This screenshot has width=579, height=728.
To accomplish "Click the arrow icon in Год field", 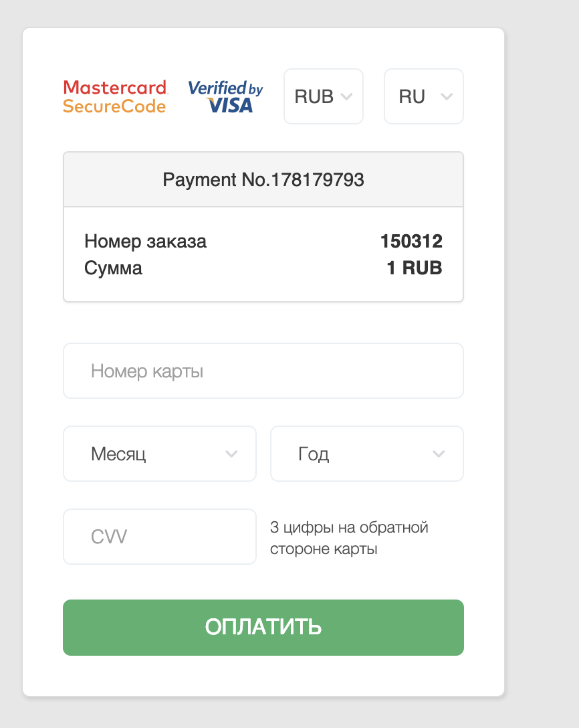I will tap(439, 454).
